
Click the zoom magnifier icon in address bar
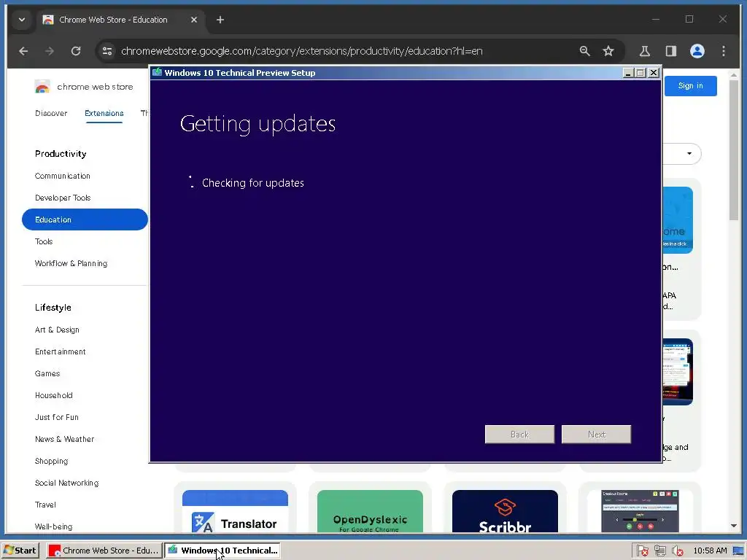point(584,51)
